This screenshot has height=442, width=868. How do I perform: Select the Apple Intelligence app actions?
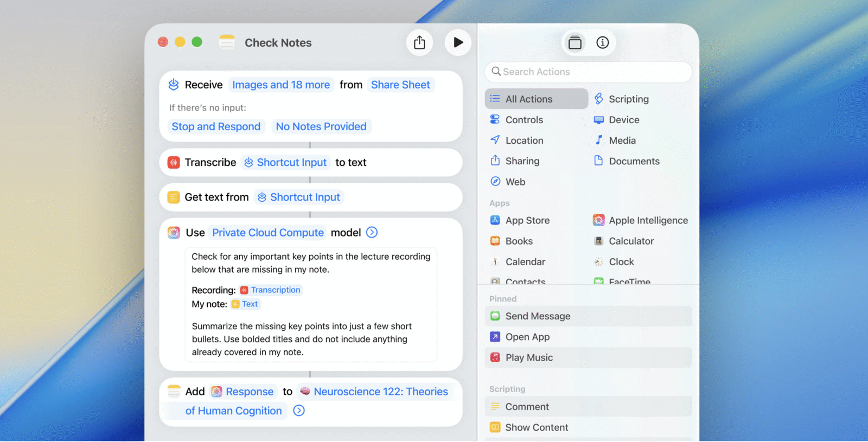[x=648, y=221]
